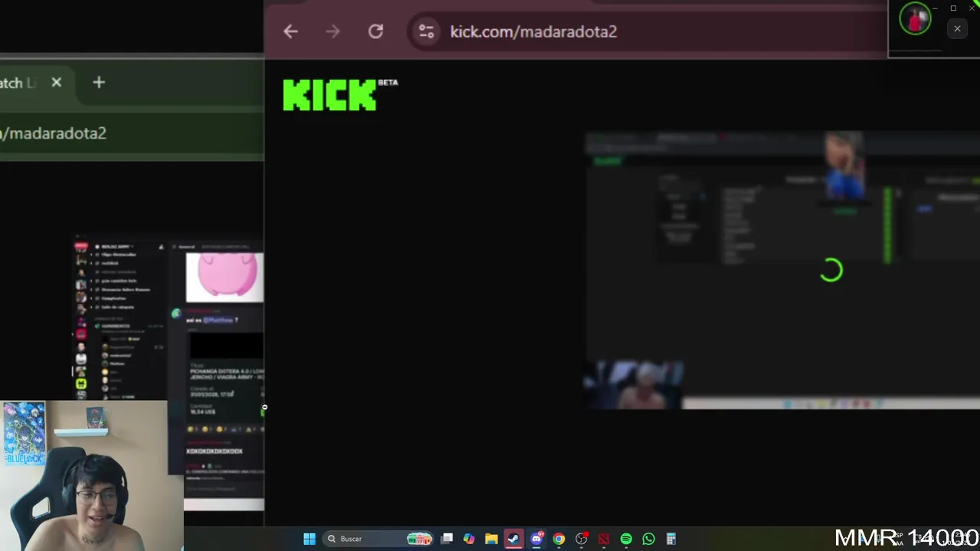Open Dota 2 from the taskbar
Screen dimensions: 980x551
(604, 539)
